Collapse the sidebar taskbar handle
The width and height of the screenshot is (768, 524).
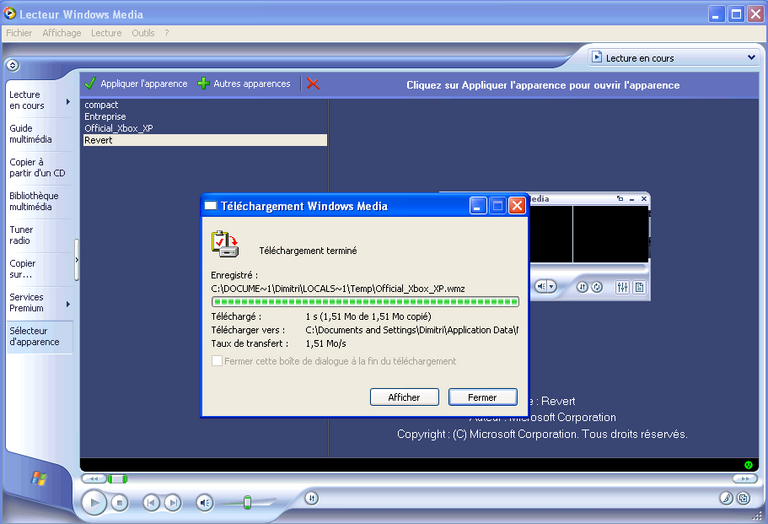(76, 260)
